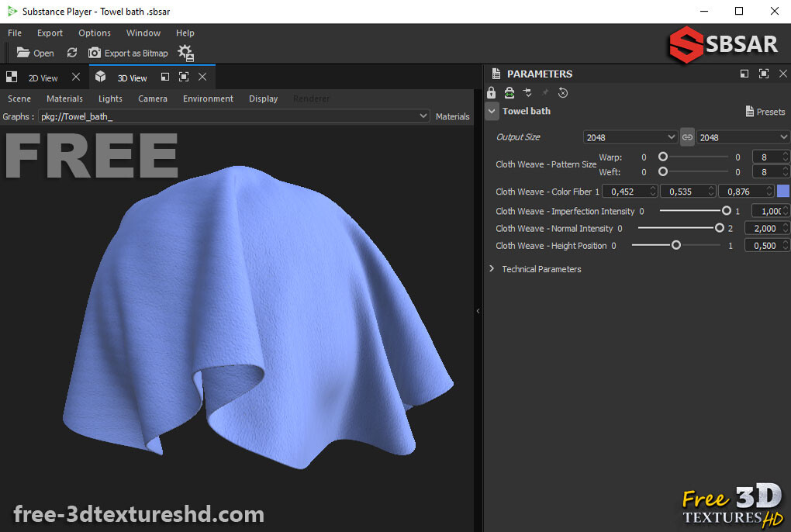Click Materials button beside Graphs dropdown
This screenshot has width=791, height=532.
pyautogui.click(x=453, y=116)
